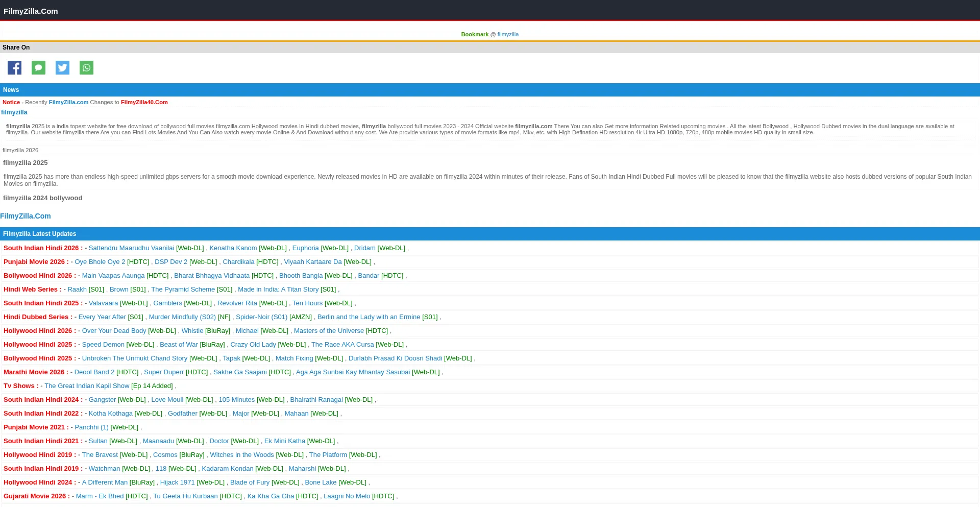Open Speed Demon movie link
The width and height of the screenshot is (980, 507).
coord(103,345)
